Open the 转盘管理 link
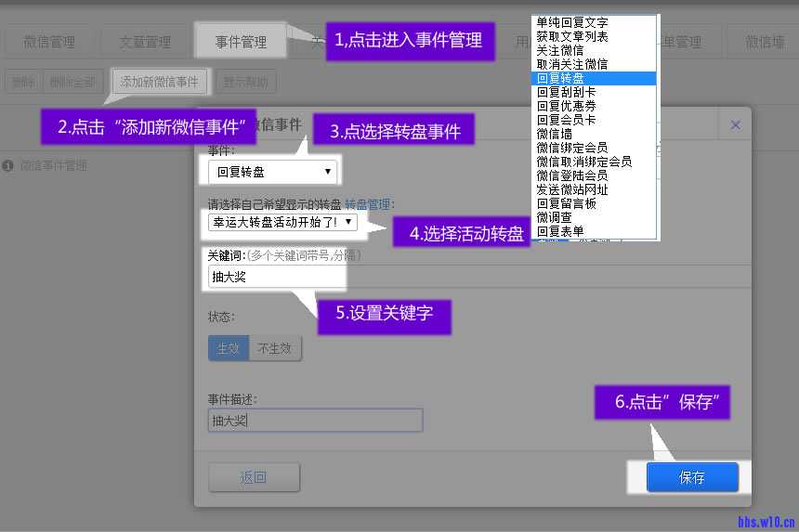 pos(370,204)
